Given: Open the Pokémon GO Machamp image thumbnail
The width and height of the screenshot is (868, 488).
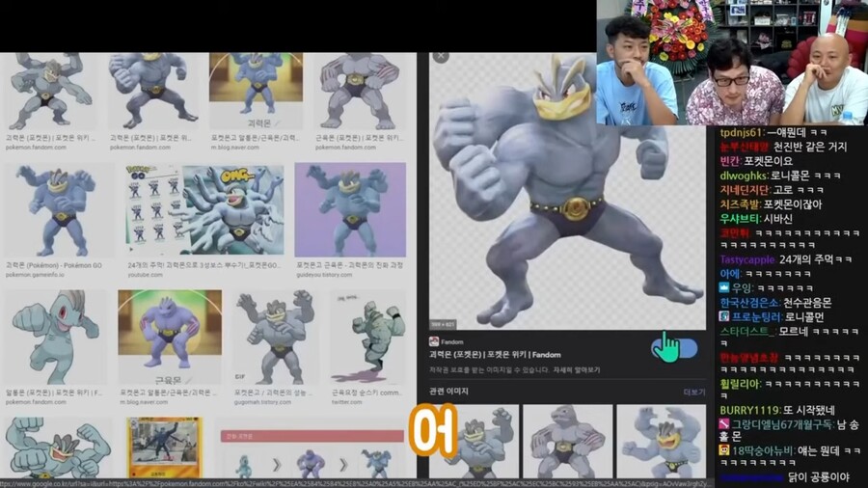Looking at the screenshot, I should [x=59, y=209].
